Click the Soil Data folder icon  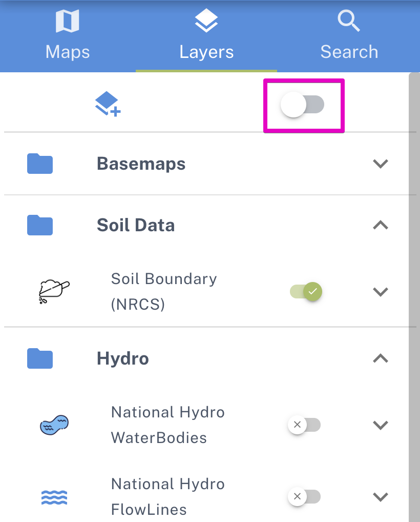pyautogui.click(x=39, y=225)
